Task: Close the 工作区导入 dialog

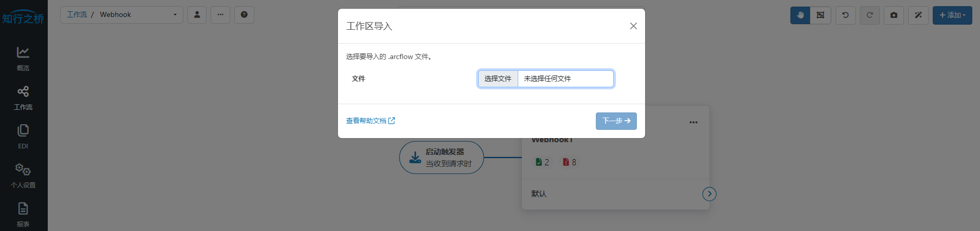Action: coord(633,26)
